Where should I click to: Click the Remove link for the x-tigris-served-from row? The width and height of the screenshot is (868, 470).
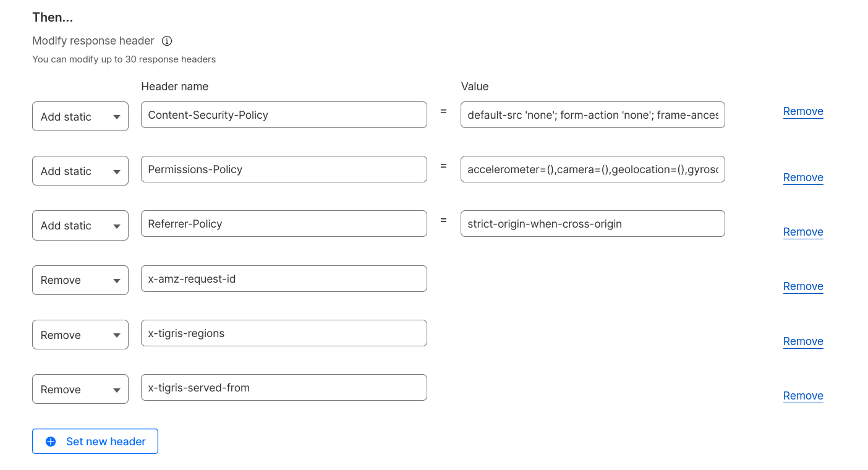click(803, 396)
